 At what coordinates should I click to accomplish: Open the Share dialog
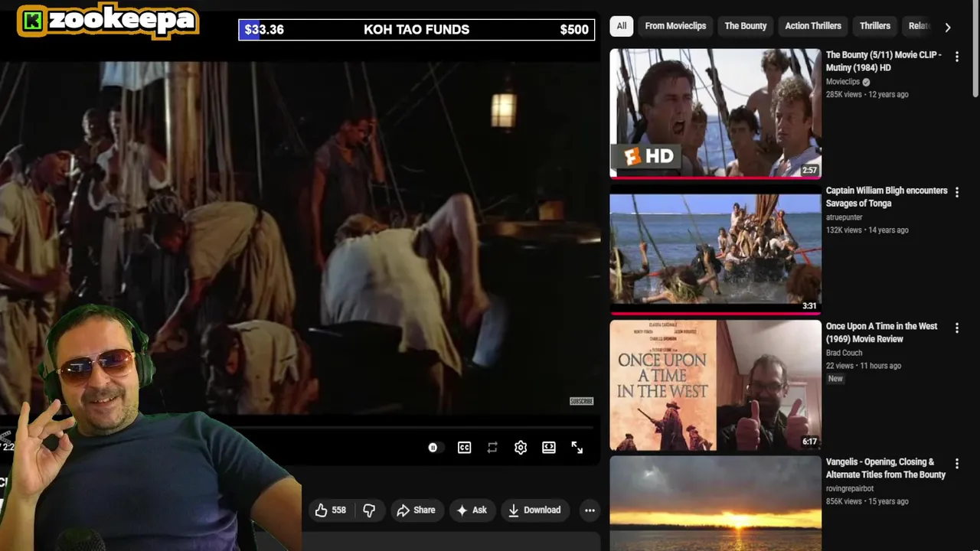pos(416,510)
